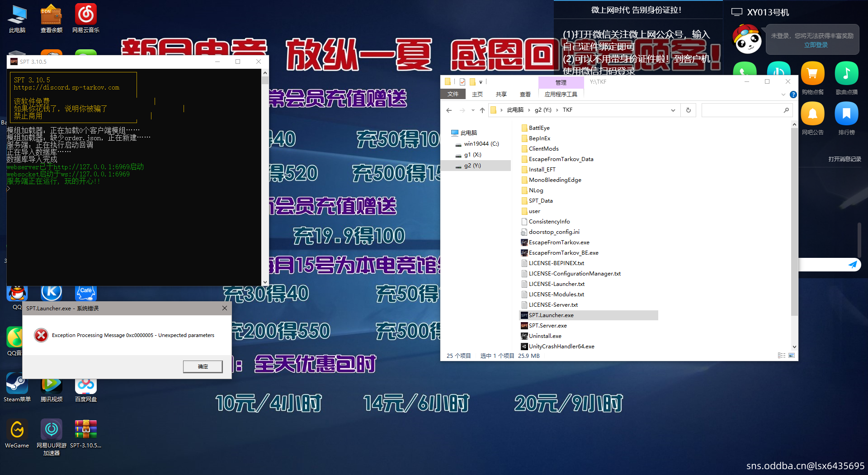This screenshot has height=475, width=868.
Task: Open SPT-3.10.5 archive desktop icon
Action: coord(86,433)
